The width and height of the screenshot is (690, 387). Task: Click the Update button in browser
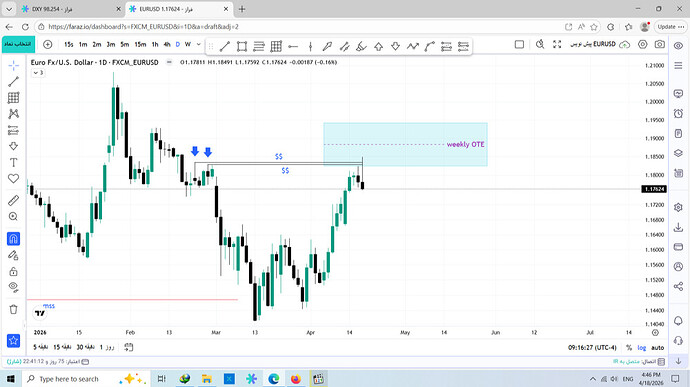pos(670,27)
